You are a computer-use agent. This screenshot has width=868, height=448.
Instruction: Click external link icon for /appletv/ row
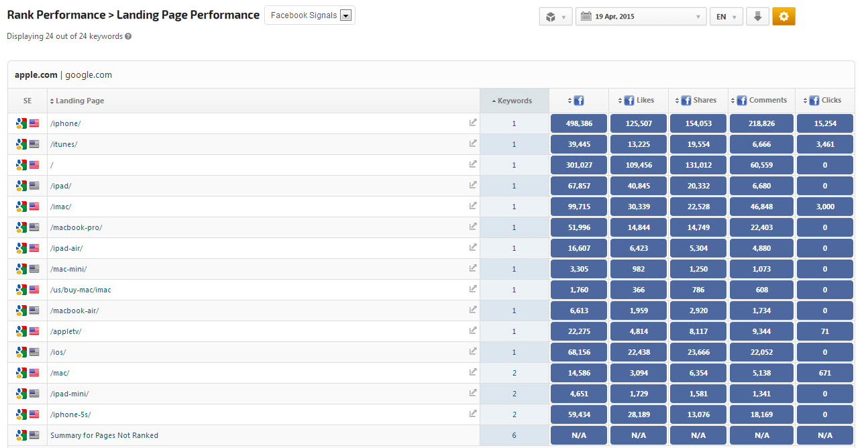point(473,331)
